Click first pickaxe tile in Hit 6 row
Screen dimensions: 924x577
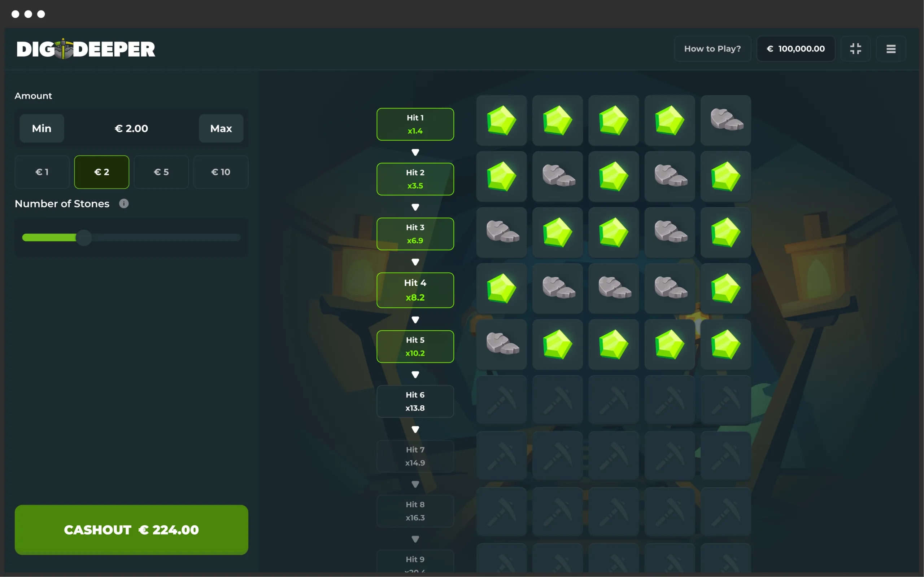(501, 400)
